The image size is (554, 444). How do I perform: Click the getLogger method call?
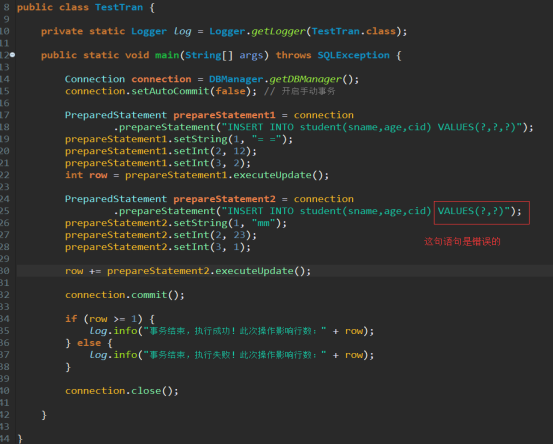click(x=278, y=31)
